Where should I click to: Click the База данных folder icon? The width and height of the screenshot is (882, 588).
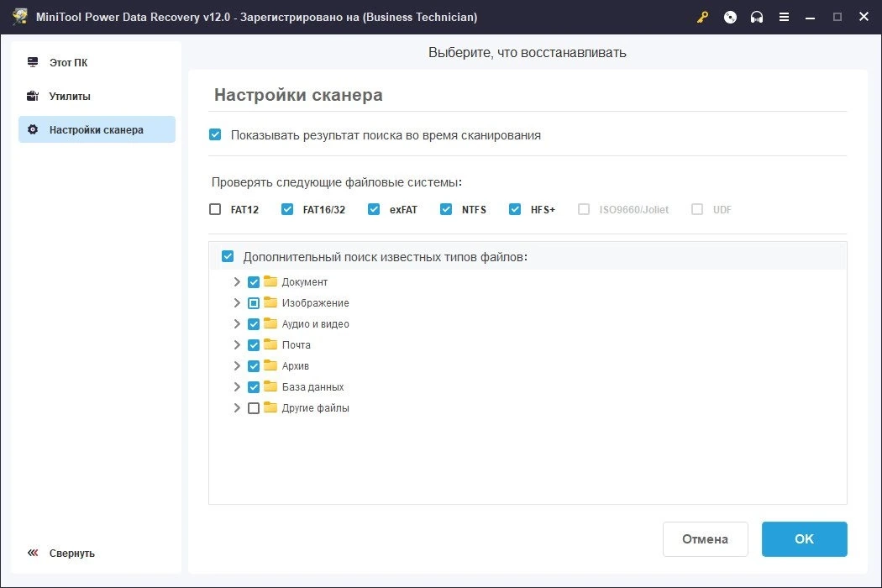pyautogui.click(x=270, y=386)
